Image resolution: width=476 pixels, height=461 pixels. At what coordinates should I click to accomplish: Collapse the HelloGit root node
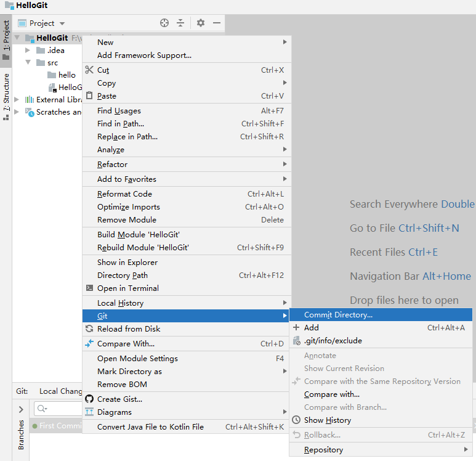(x=17, y=38)
